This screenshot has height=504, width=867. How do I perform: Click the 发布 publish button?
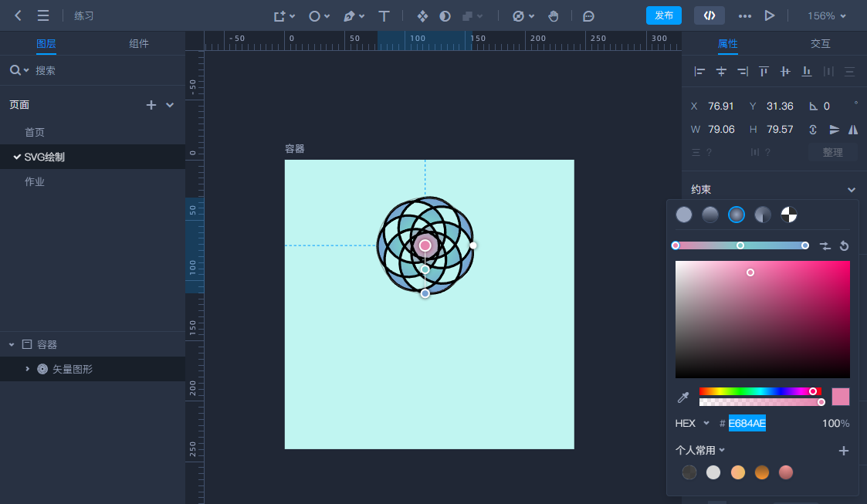tap(663, 15)
